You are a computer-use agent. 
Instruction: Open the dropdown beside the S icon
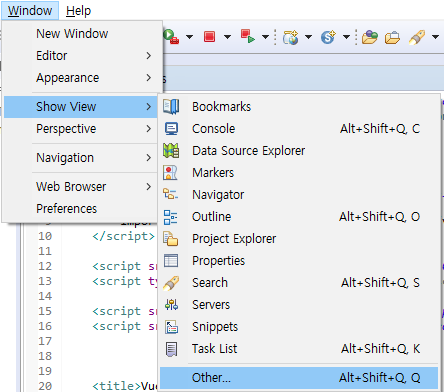347,37
